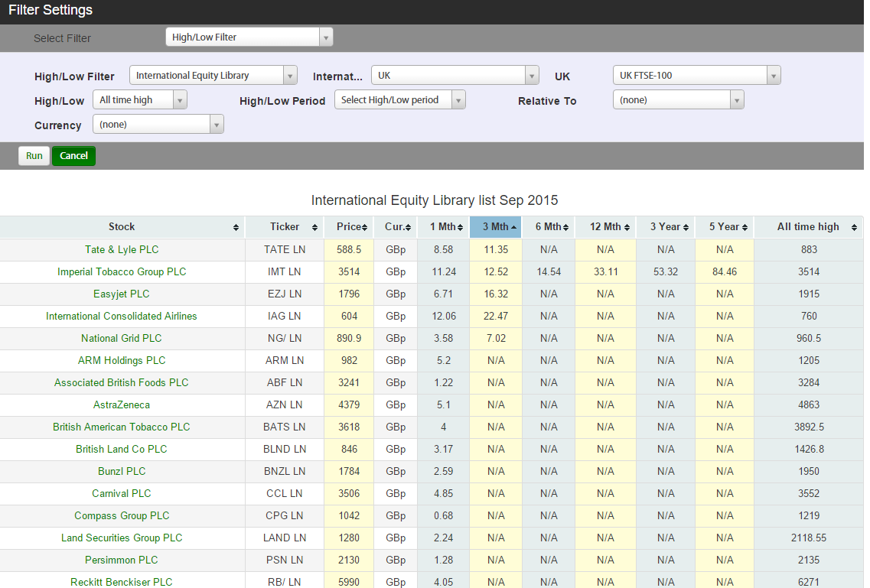Sort by Price using header arrows

pos(366,228)
